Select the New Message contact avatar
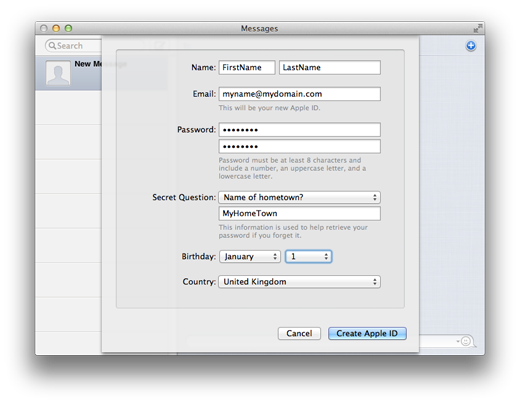 58,73
